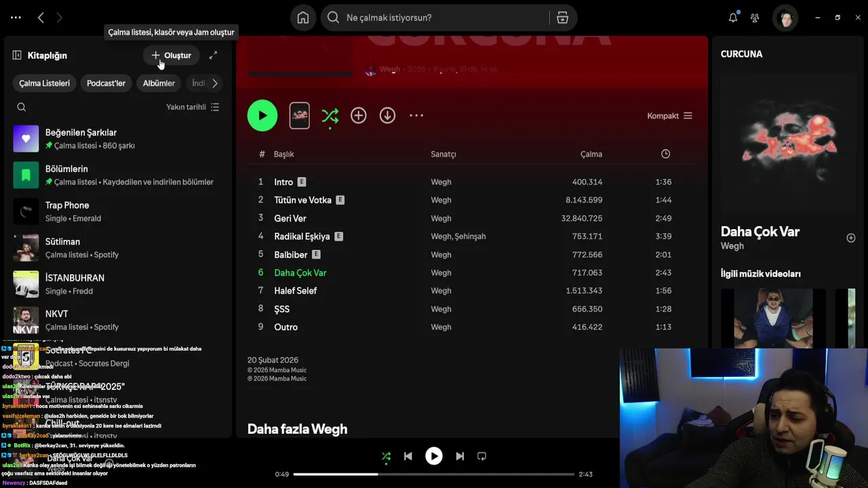Open the Browse icon in search bar
This screenshot has height=488, width=868.
click(562, 18)
